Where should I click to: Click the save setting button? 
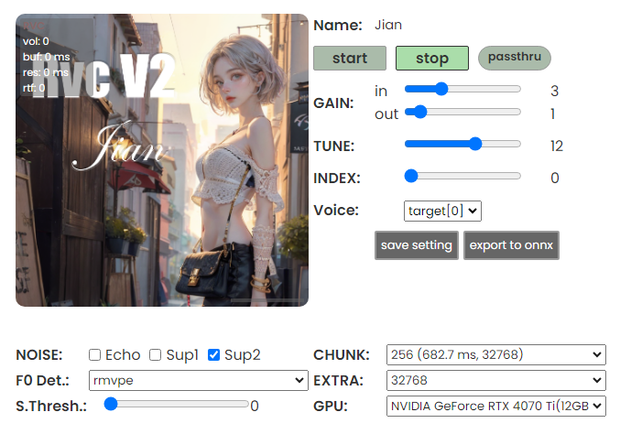pos(416,245)
